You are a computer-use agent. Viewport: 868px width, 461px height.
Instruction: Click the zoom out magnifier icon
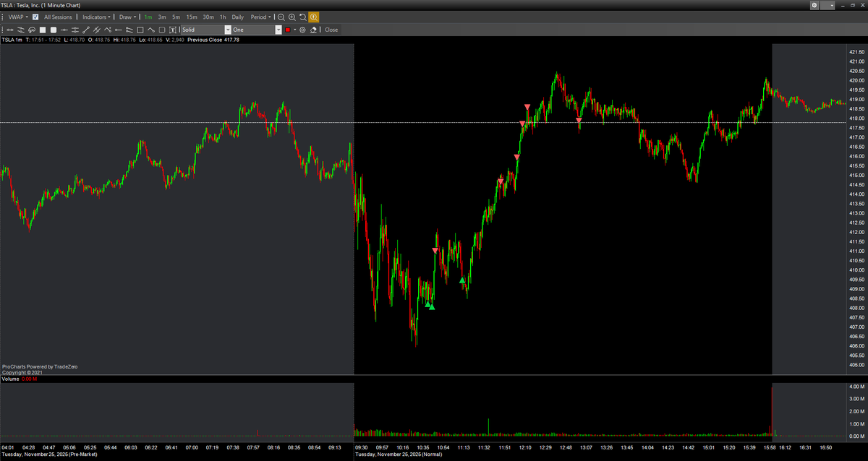pos(281,17)
